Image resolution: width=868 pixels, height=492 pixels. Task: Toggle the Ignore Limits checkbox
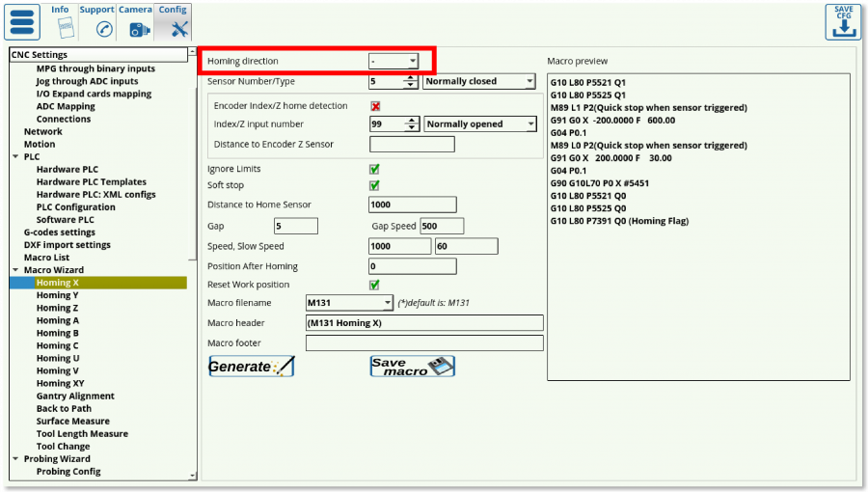pos(375,169)
